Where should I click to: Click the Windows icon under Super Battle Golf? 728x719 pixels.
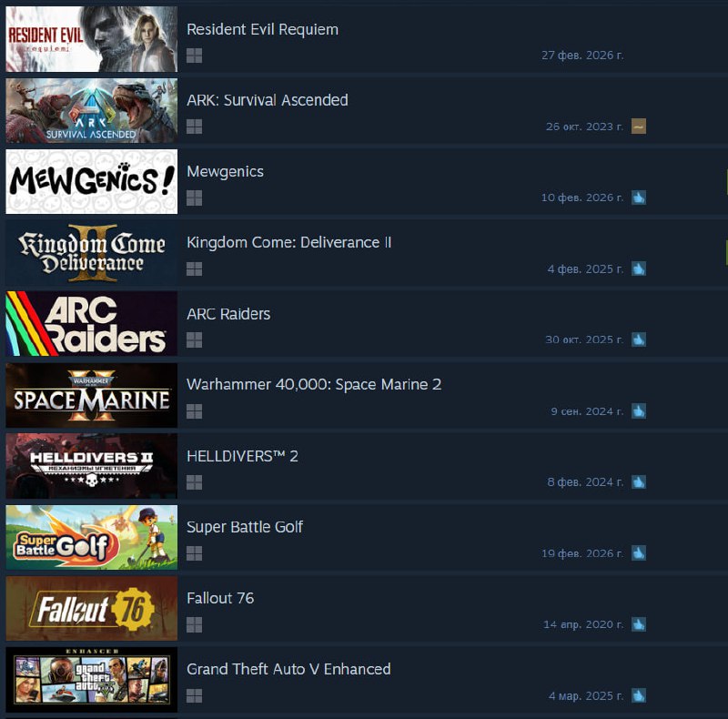pyautogui.click(x=194, y=553)
